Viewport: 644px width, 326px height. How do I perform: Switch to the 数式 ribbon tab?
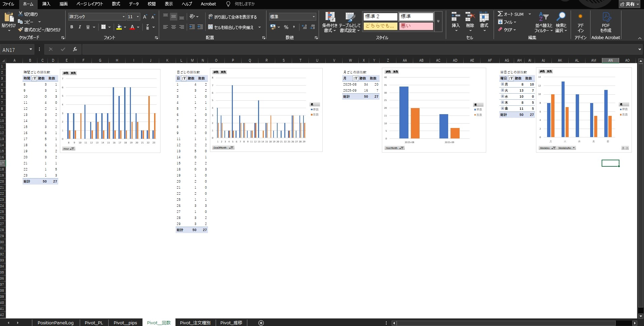pyautogui.click(x=116, y=4)
